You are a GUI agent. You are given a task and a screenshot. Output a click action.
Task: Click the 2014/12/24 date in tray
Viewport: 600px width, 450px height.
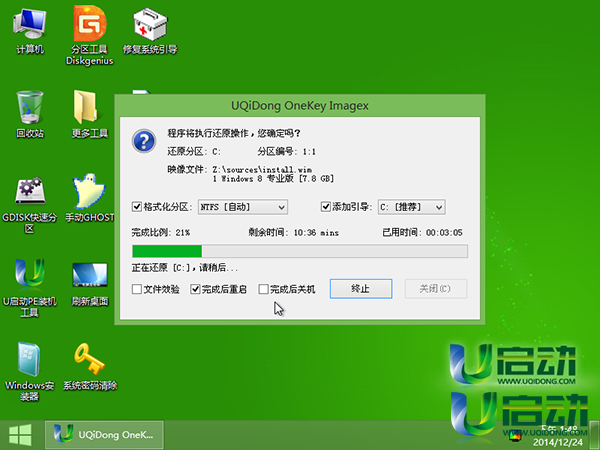558,443
